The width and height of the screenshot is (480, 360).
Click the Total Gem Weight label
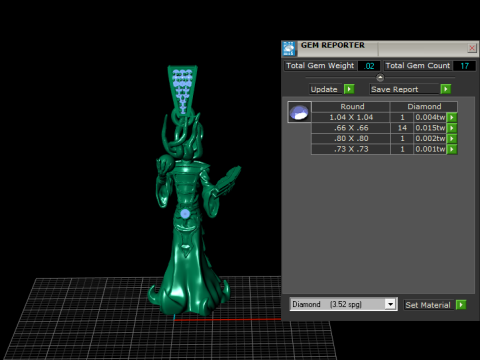click(x=320, y=66)
